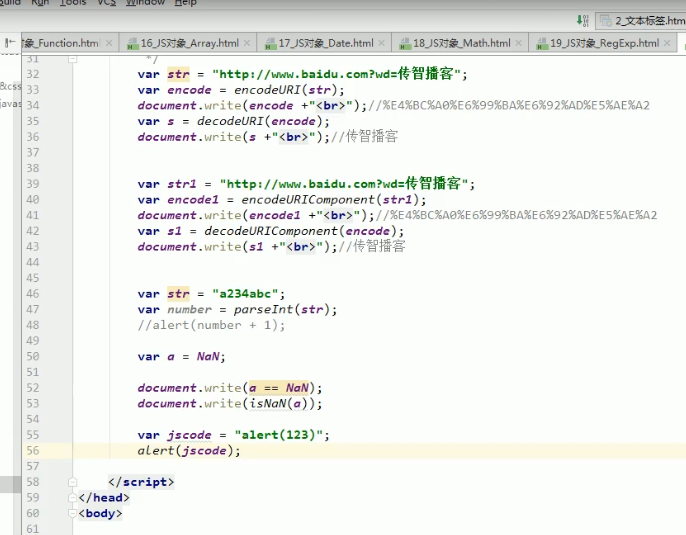Click the number variable on line 47

coord(189,309)
